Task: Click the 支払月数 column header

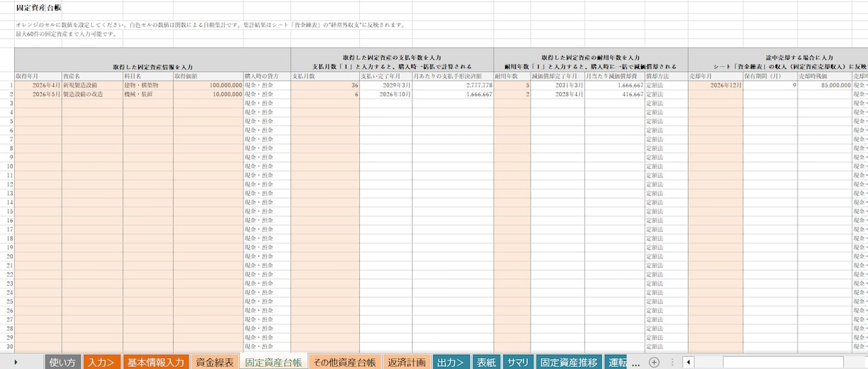Action: pyautogui.click(x=325, y=76)
